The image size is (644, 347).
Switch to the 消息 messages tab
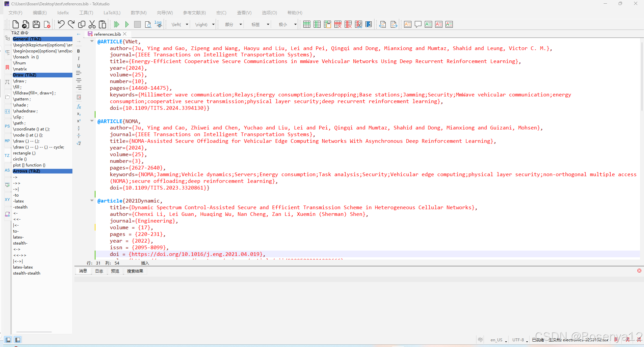tap(83, 271)
